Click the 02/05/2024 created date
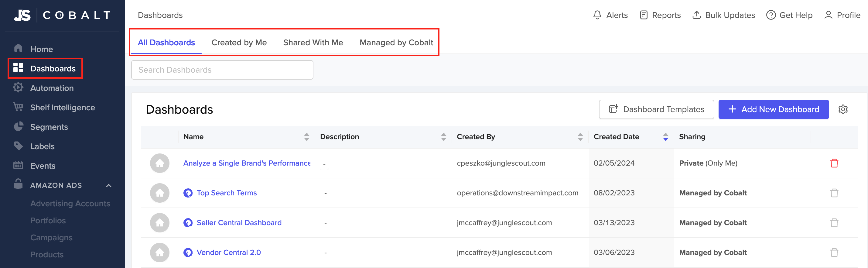The width and height of the screenshot is (868, 268). tap(614, 163)
